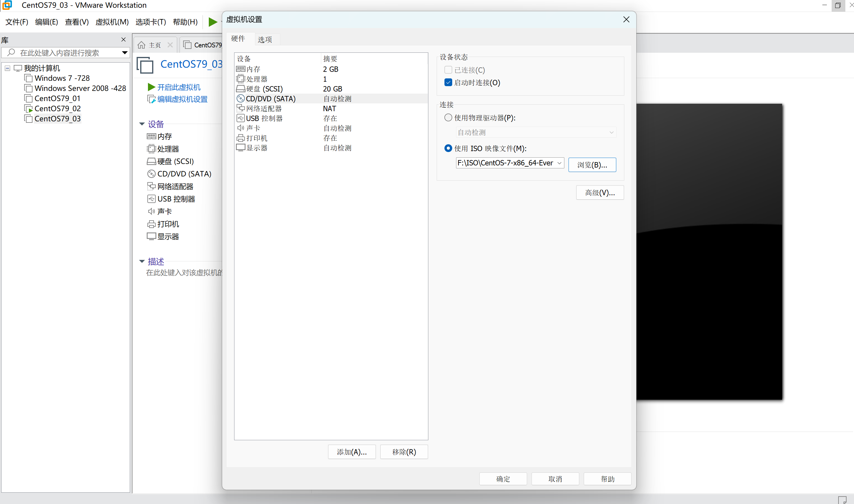Screen dimensions: 854x504
Task: Click the 编辑虚拟机设置 link
Action: tap(182, 99)
